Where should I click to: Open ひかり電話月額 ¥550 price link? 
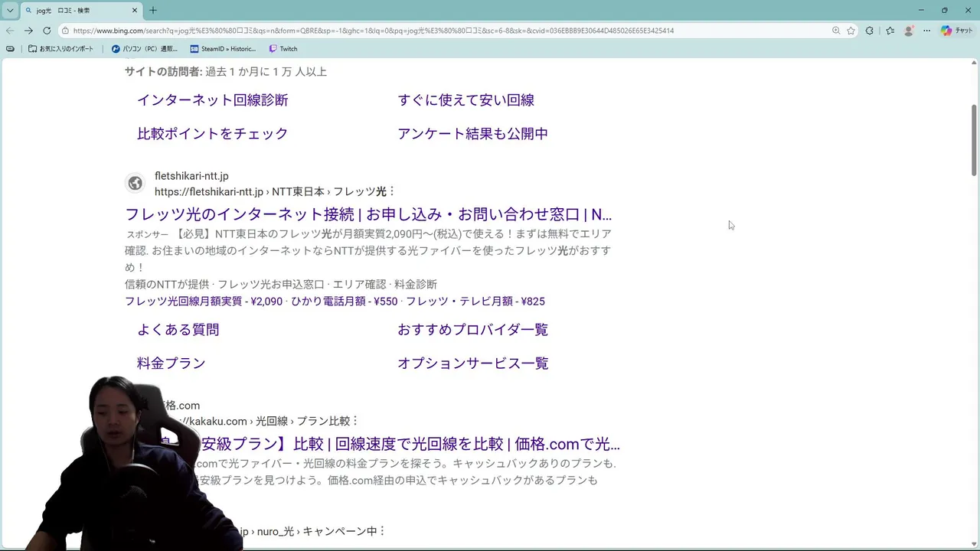pos(345,302)
